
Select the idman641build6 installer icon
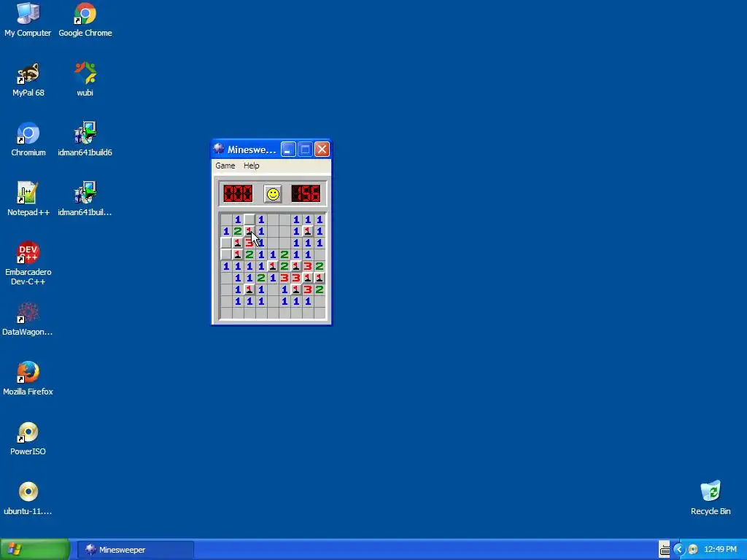pos(85,140)
